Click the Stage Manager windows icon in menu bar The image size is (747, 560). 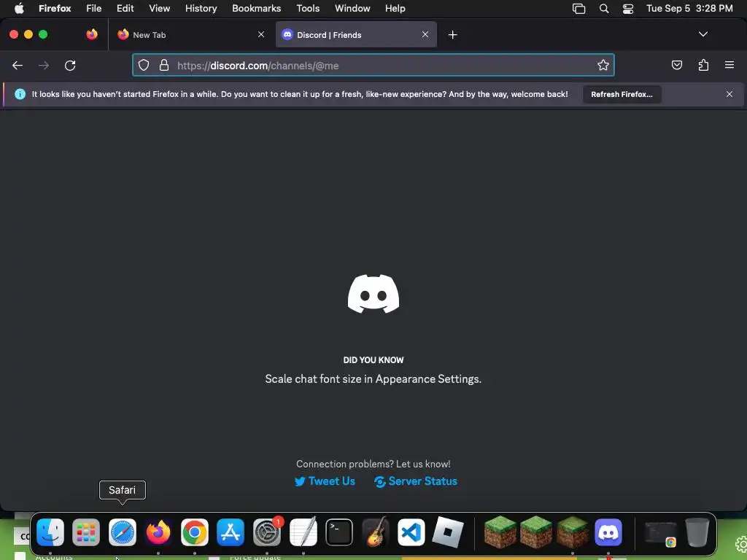tap(578, 8)
